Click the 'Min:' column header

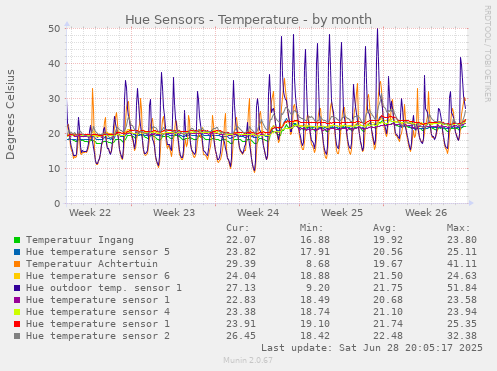[311, 228]
